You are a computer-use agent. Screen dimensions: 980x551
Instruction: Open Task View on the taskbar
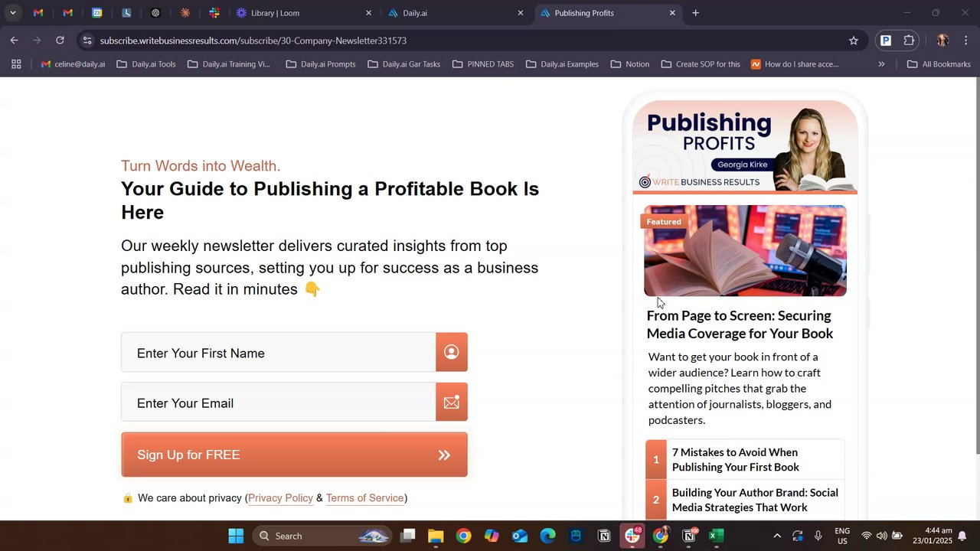point(408,536)
